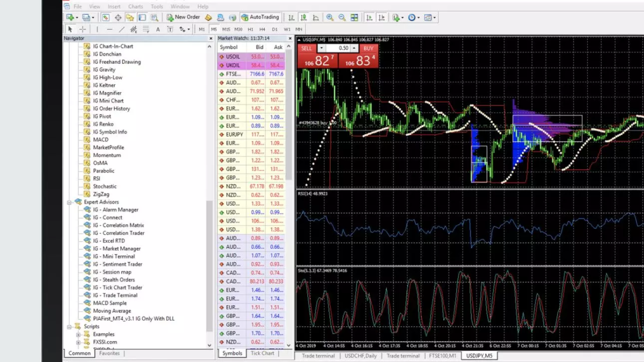Click the red SELL one-click button
This screenshot has width=644, height=362.
click(x=306, y=48)
